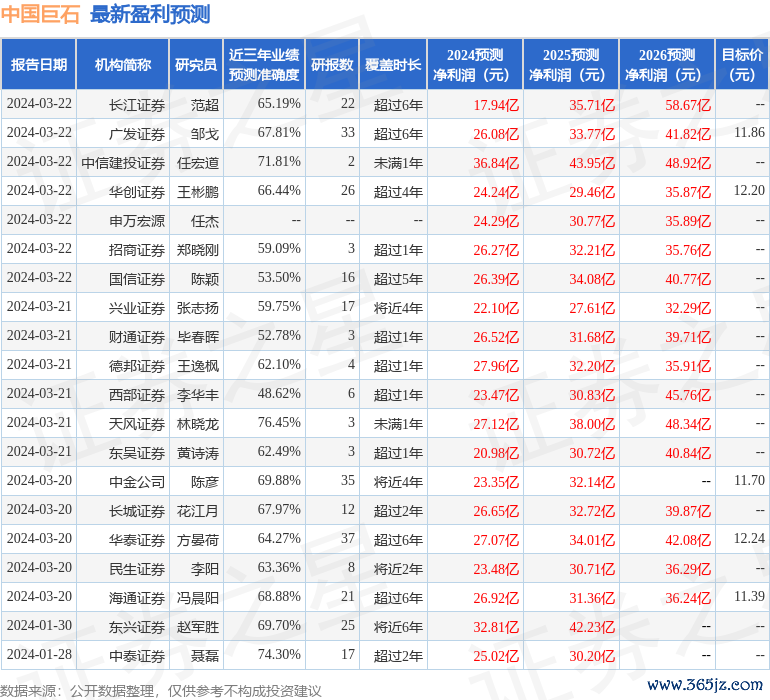770x700 pixels.
Task: Click the 中金公司 institution name
Action: 137,482
